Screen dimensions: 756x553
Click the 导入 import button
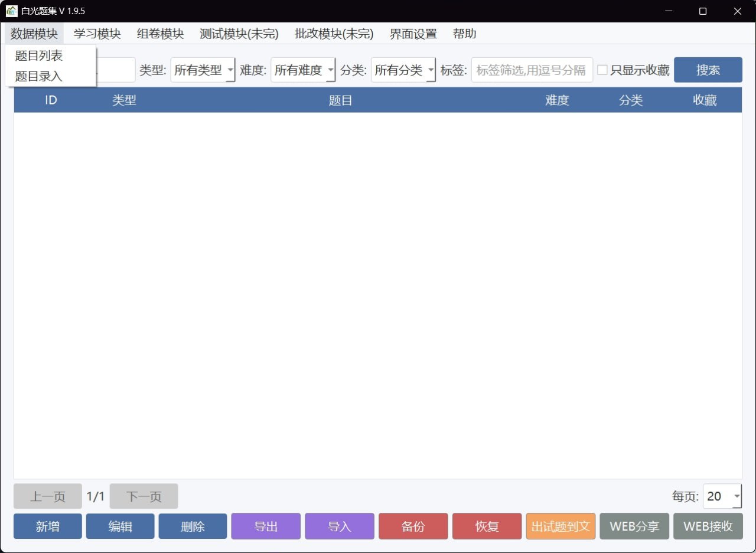[339, 526]
